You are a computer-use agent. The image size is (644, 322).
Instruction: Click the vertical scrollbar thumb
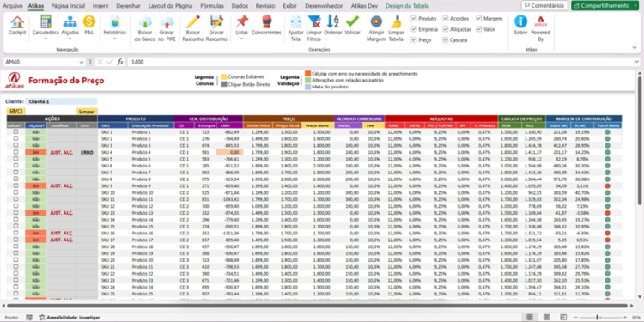(640, 140)
